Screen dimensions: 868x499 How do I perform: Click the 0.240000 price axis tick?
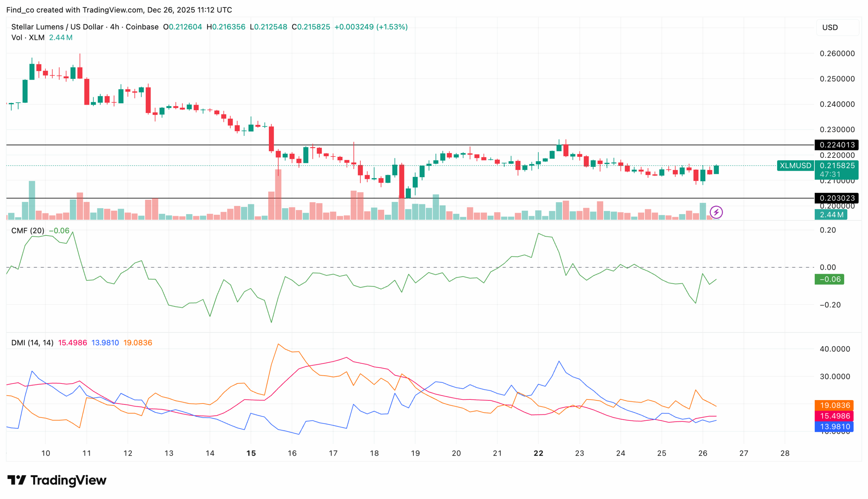pos(837,104)
